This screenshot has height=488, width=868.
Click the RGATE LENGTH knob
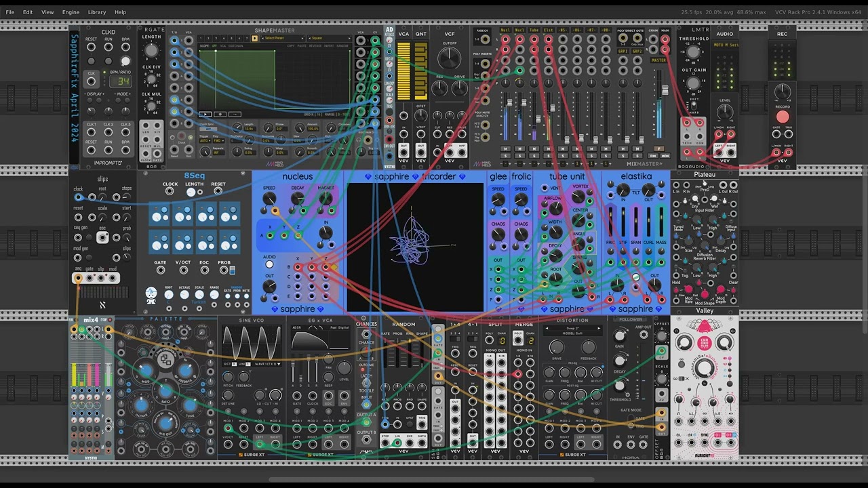[152, 51]
